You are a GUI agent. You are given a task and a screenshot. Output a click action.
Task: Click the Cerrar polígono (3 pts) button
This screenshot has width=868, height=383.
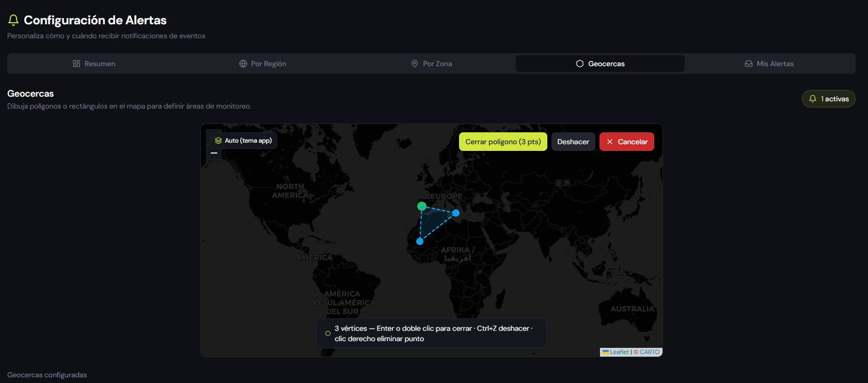(503, 142)
